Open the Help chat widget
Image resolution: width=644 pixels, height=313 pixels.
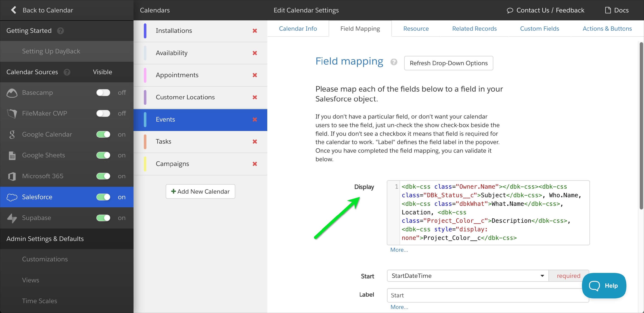click(604, 286)
